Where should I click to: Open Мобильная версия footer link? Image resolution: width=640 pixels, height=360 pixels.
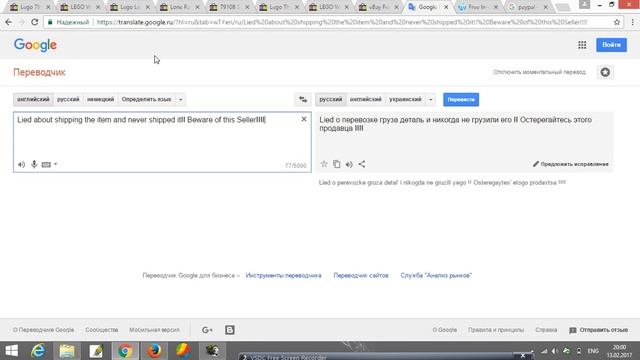click(x=154, y=330)
